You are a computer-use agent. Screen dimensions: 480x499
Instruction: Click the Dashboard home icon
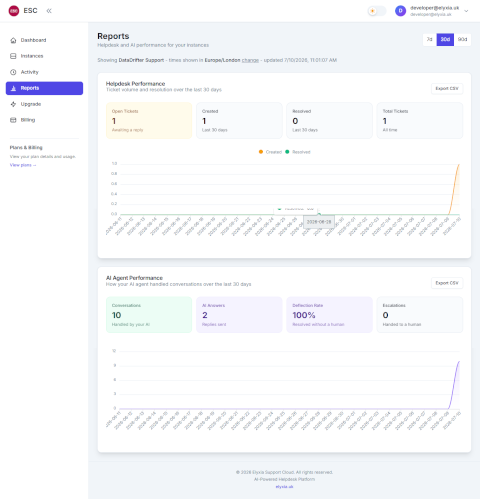(x=13, y=40)
